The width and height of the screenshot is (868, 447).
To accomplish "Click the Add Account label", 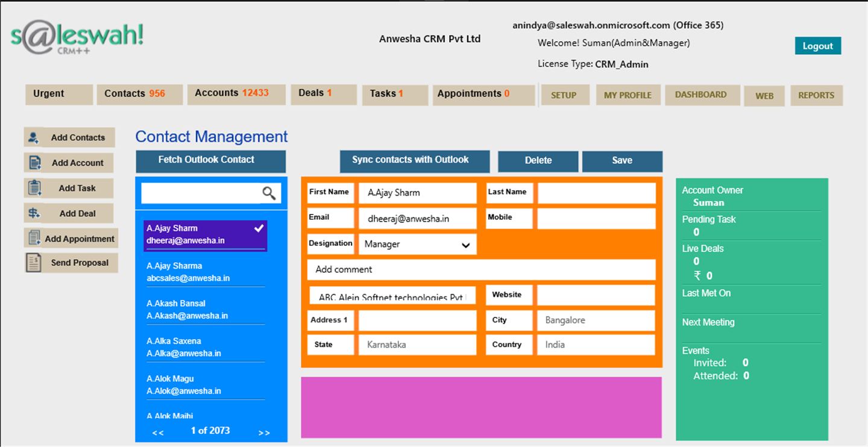I will point(78,163).
